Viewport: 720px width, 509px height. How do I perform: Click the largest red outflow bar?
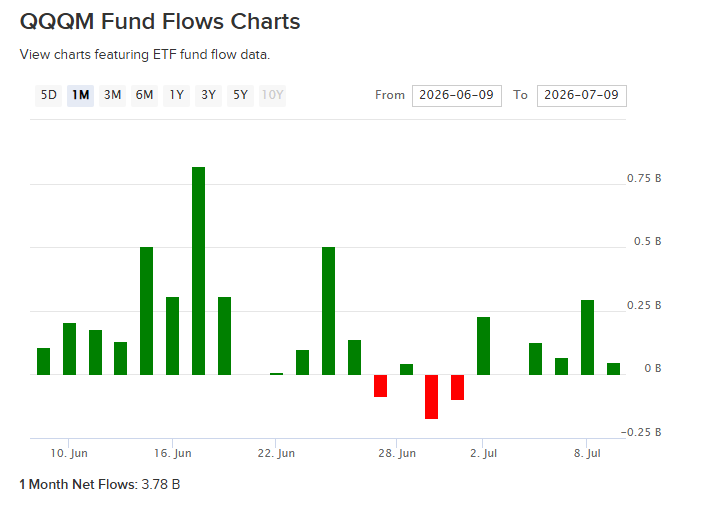tap(431, 397)
